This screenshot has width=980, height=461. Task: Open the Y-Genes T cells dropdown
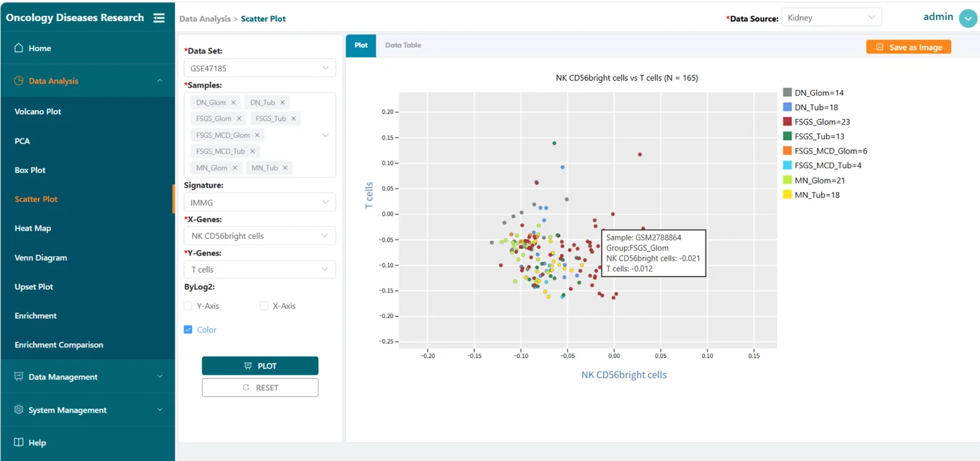(260, 270)
